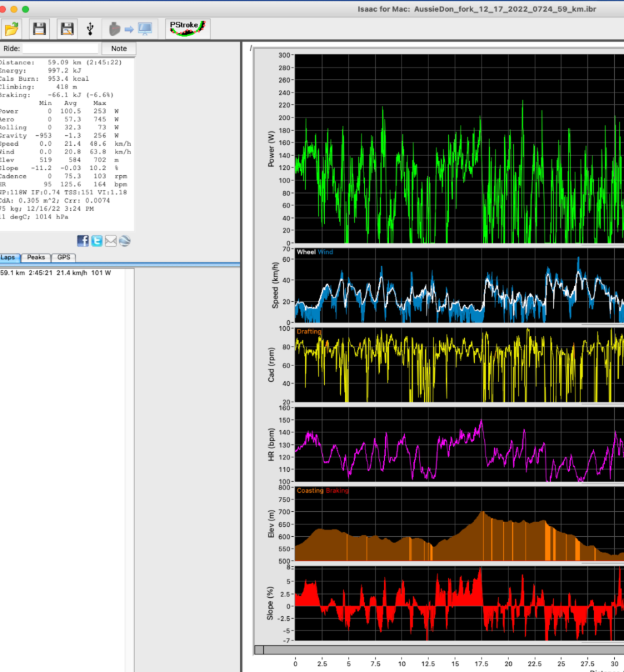Click the horizontal scrollbar thumb below the graphs
Viewport: 624px width, 672px height.
pyautogui.click(x=259, y=650)
